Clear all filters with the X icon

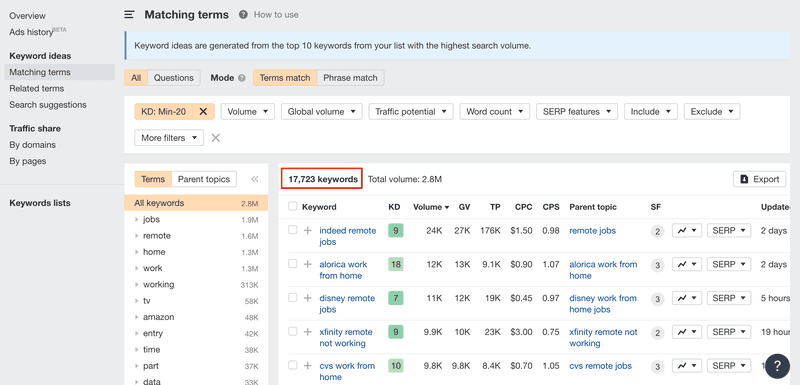point(216,138)
